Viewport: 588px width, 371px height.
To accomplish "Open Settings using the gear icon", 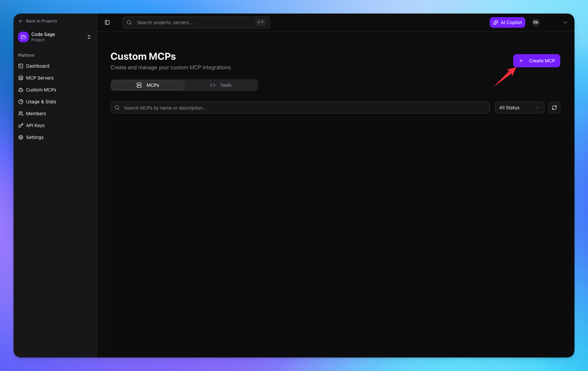I will point(21,137).
